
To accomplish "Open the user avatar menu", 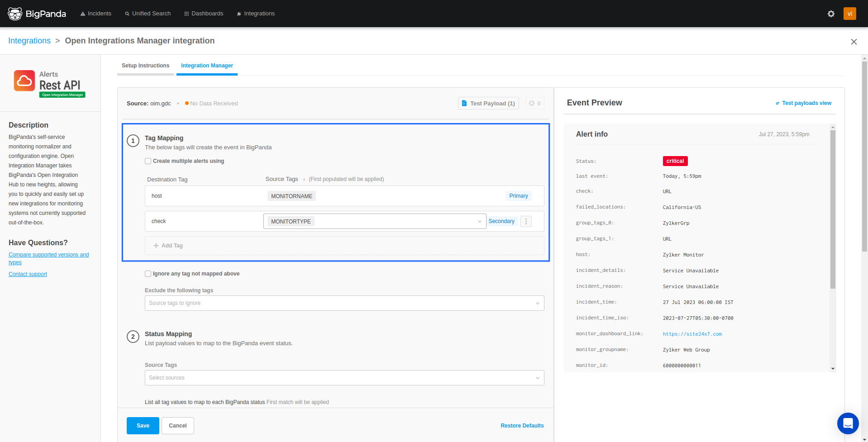I will point(849,14).
